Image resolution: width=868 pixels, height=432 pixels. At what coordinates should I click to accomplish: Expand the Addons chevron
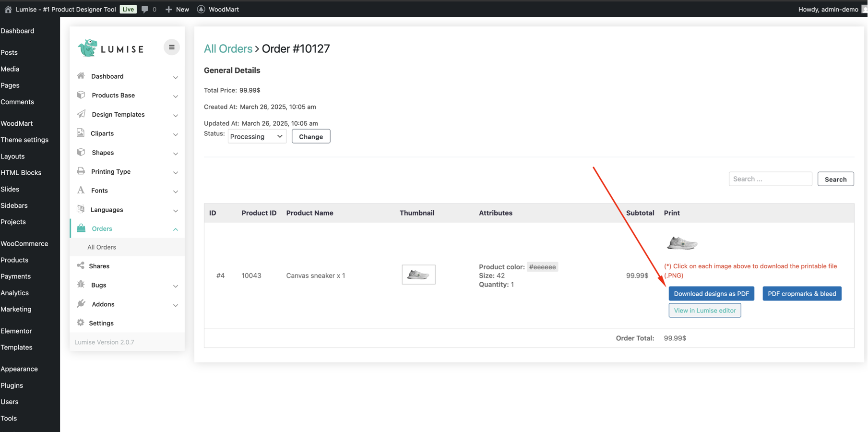(x=176, y=305)
